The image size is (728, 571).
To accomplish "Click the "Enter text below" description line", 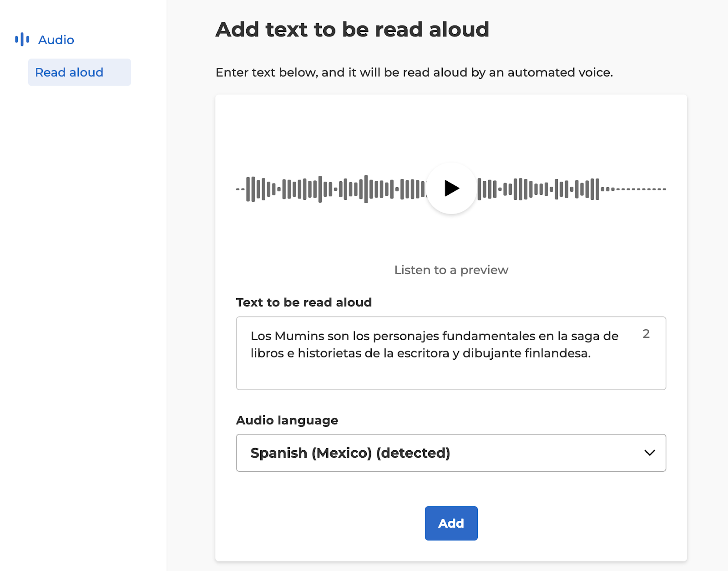I will (x=414, y=72).
